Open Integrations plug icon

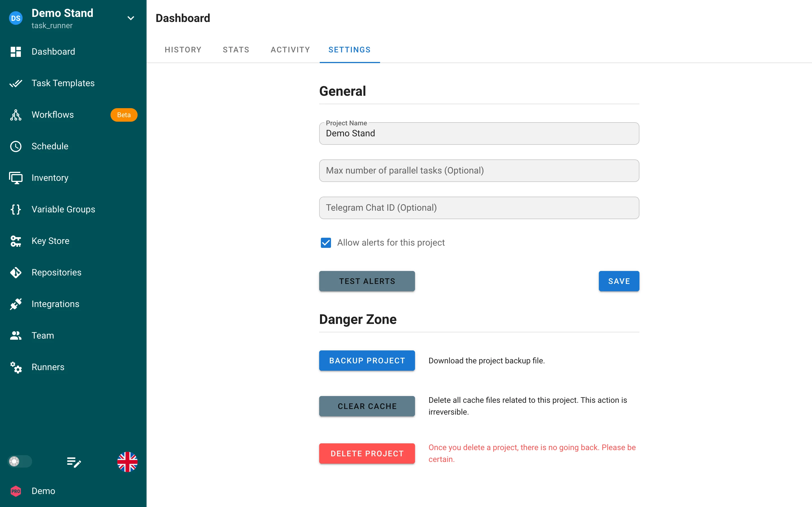click(x=16, y=304)
